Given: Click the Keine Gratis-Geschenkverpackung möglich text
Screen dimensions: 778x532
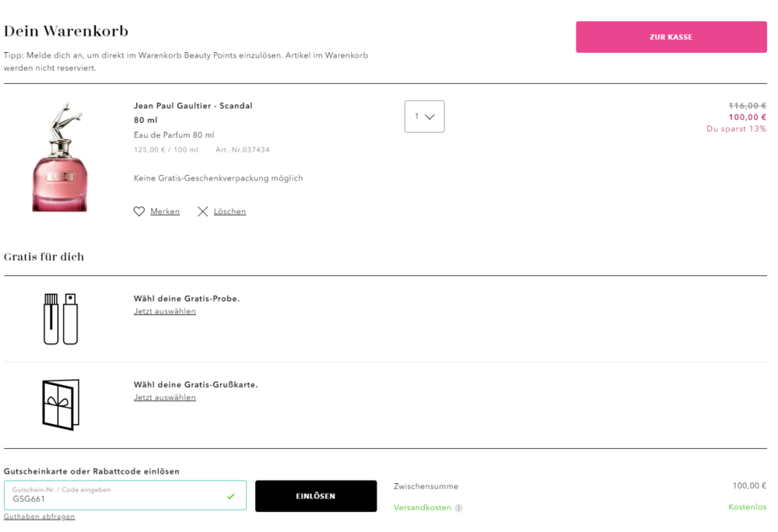Looking at the screenshot, I should (218, 178).
